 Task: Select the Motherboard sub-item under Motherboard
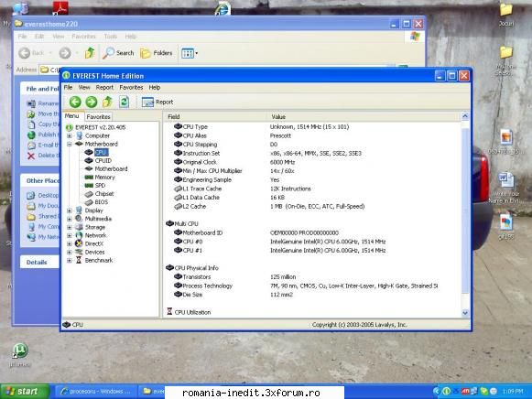111,168
